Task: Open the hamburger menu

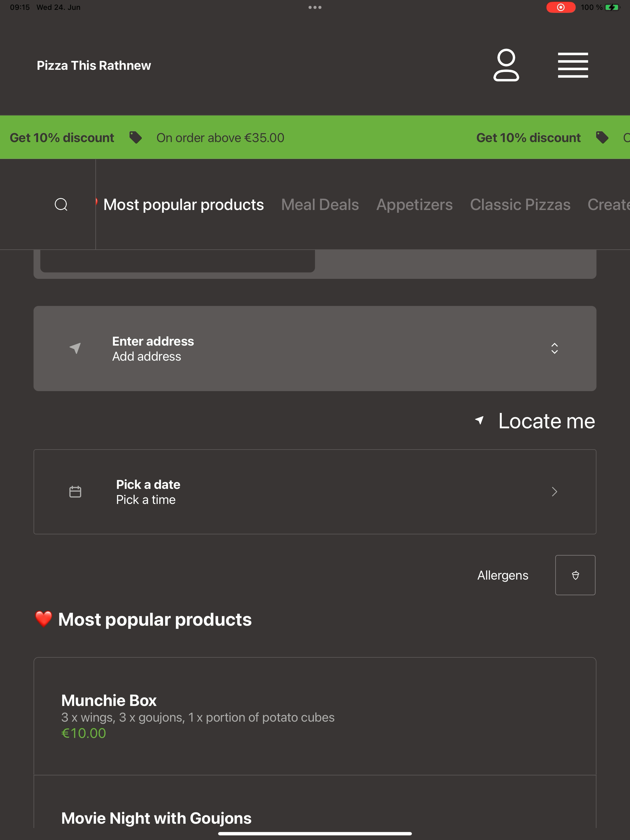Action: coord(573,65)
